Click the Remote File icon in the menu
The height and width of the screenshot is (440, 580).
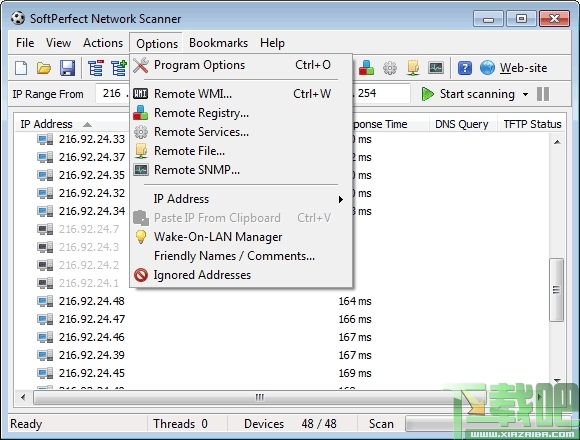point(141,151)
